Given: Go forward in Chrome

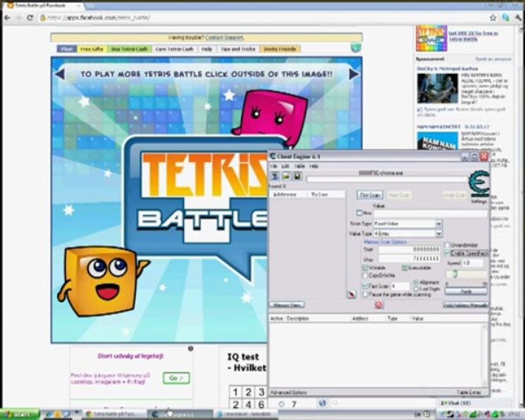Looking at the screenshot, I should tap(18, 17).
